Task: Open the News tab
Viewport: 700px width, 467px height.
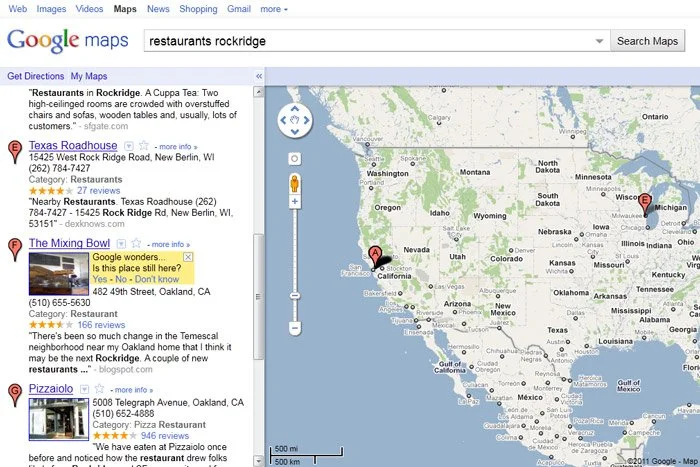Action: 158,9
